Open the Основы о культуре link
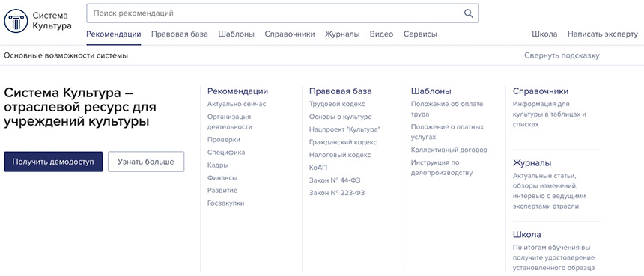This screenshot has width=644, height=276. 341,117
